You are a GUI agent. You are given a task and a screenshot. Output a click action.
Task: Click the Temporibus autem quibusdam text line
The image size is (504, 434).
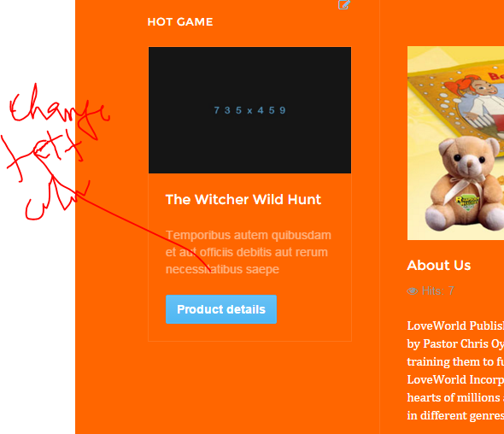(x=248, y=235)
